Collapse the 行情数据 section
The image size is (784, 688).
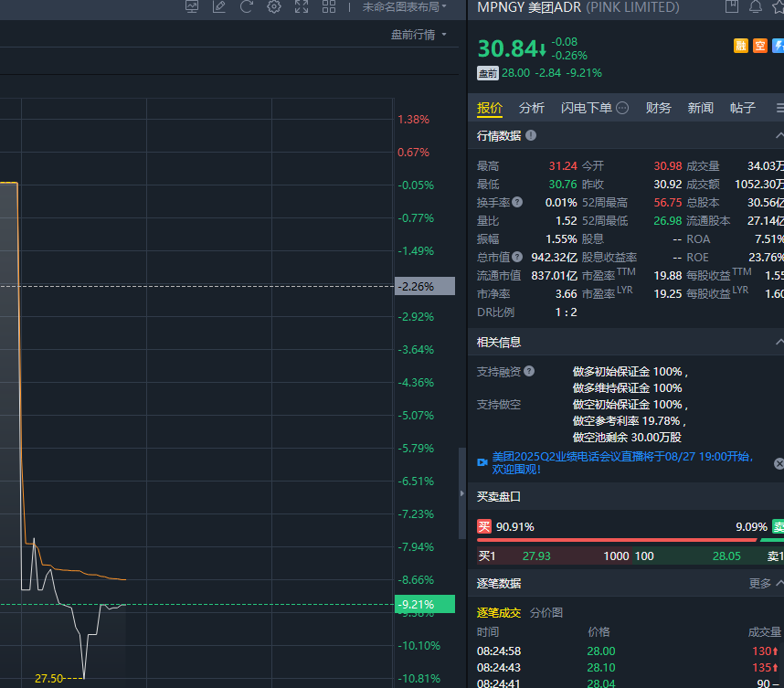tap(779, 135)
